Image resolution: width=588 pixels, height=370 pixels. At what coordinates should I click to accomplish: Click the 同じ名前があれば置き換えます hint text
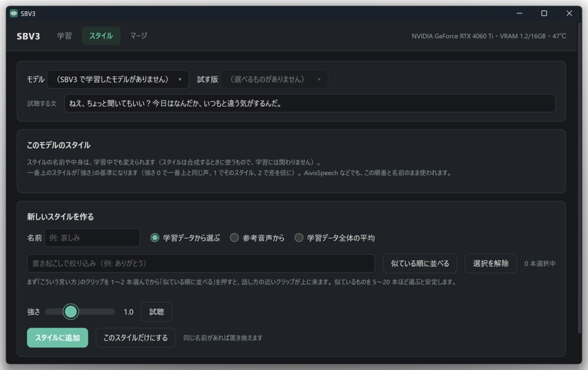pos(223,338)
